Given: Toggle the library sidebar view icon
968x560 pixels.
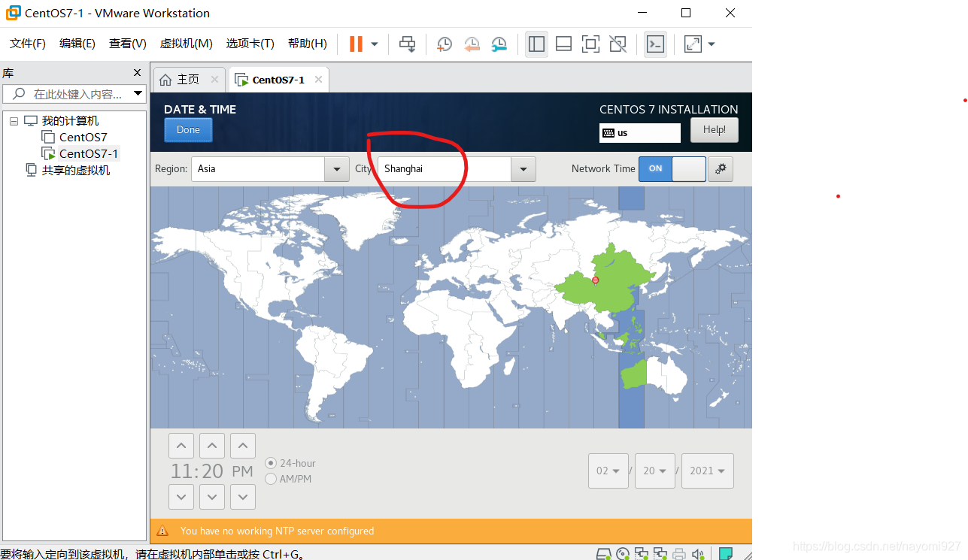Looking at the screenshot, I should pyautogui.click(x=536, y=44).
